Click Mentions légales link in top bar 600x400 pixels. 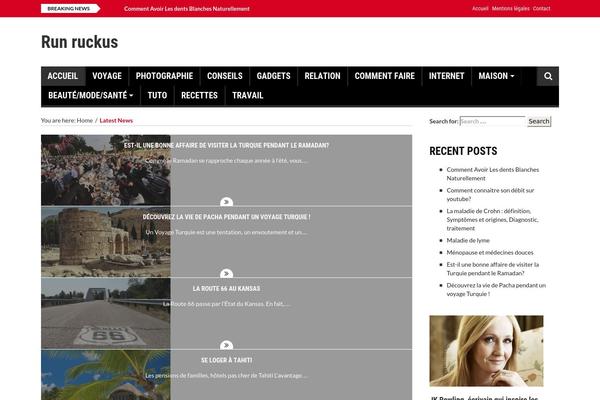coord(510,8)
